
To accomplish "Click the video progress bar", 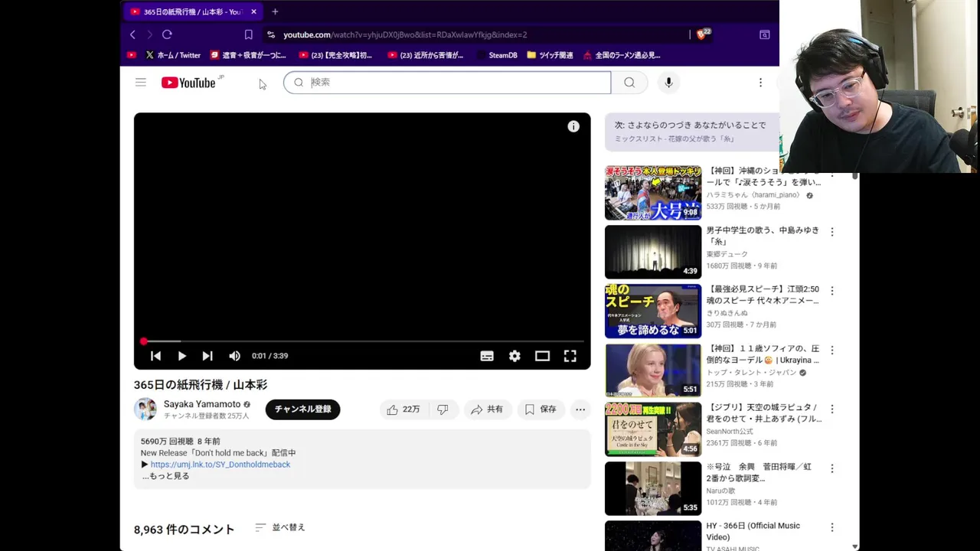I will (x=363, y=341).
